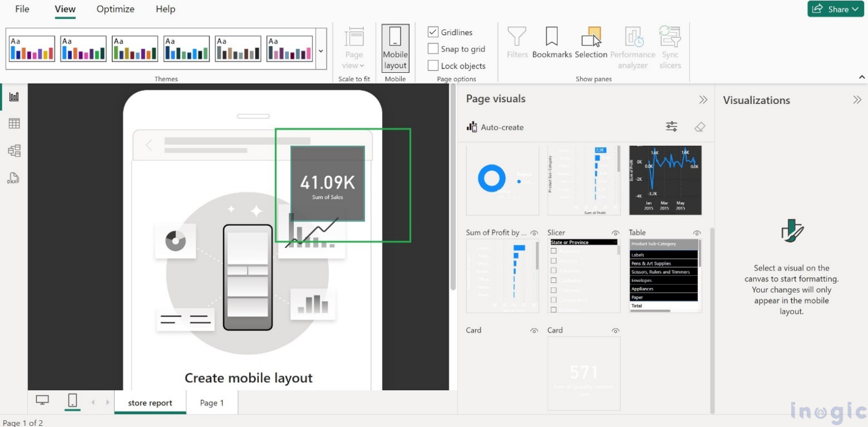Open the View menu

64,9
